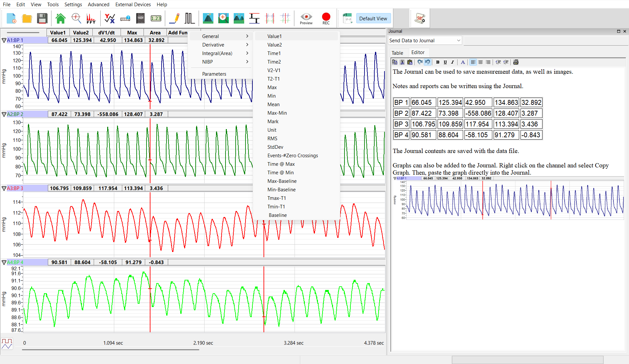Click the save floppy disk icon
The height and width of the screenshot is (364, 629).
pyautogui.click(x=42, y=18)
